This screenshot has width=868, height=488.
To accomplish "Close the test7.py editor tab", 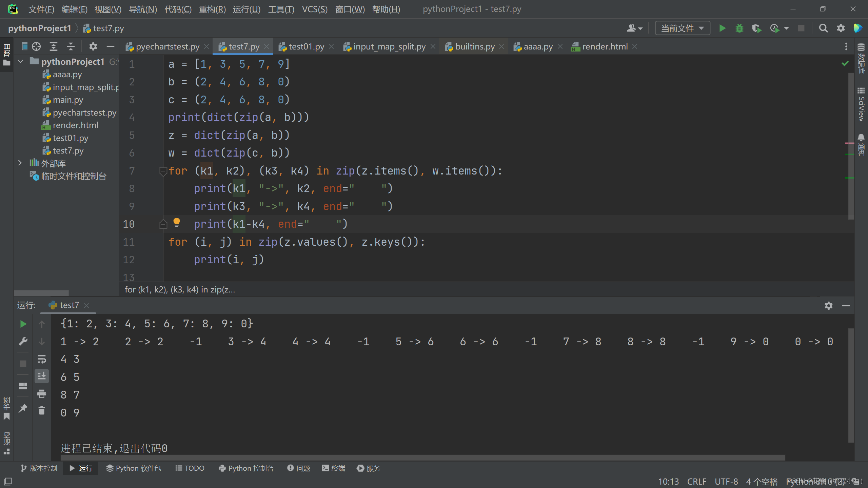I will (267, 46).
